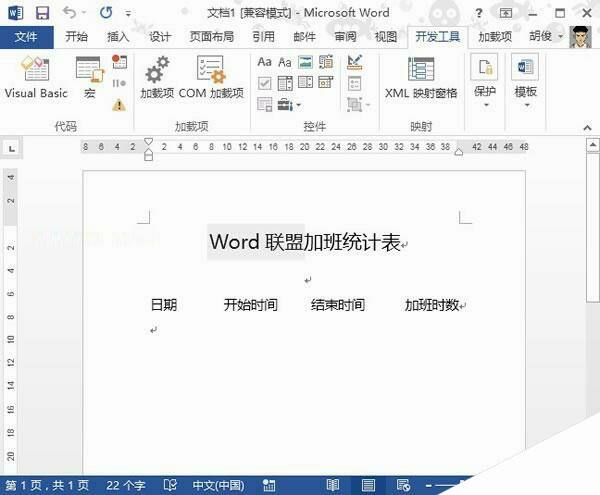The image size is (600, 495).
Task: Click on 结束时间 text in document
Action: point(338,305)
